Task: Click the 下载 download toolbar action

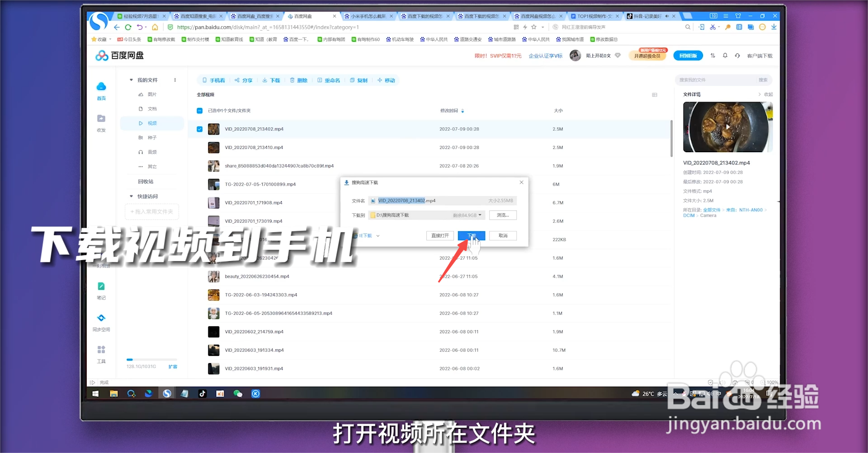Action: (271, 80)
